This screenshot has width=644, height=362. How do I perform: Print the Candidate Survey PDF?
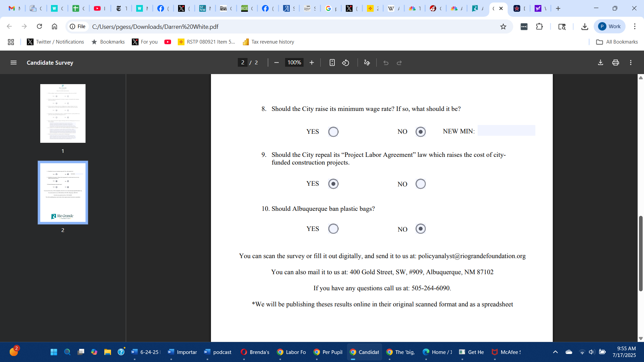(x=615, y=63)
